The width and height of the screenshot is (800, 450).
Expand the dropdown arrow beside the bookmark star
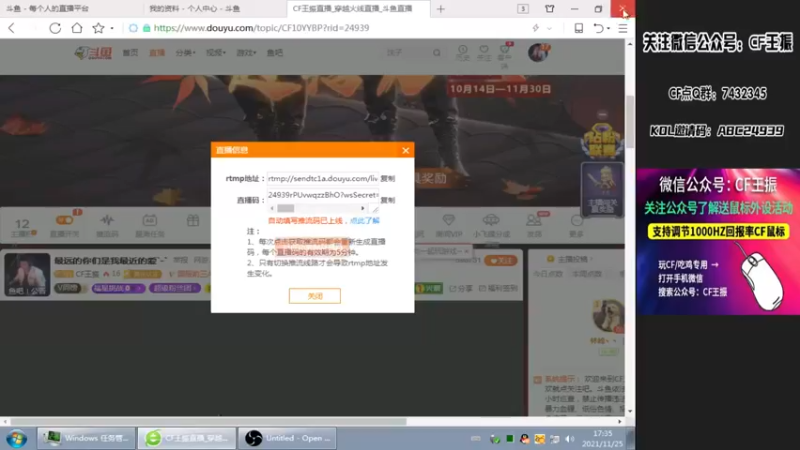tap(112, 29)
